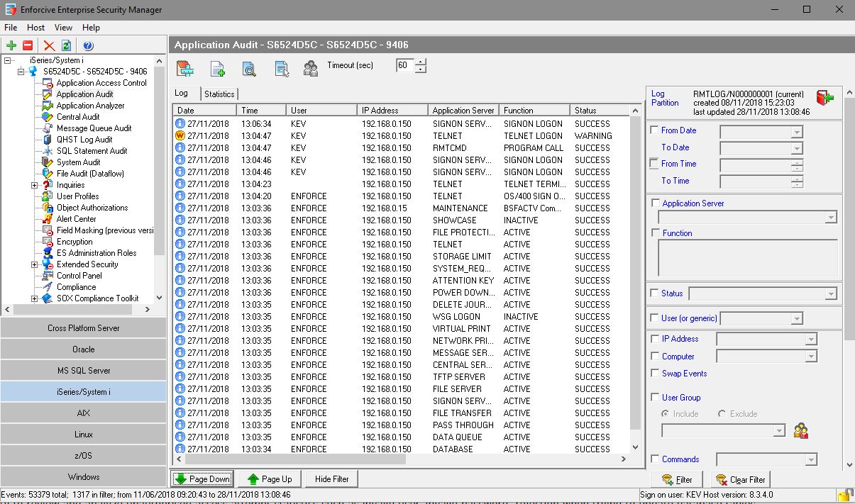Collapse the iSeries/System i root tree node
This screenshot has width=855, height=504.
(x=8, y=60)
